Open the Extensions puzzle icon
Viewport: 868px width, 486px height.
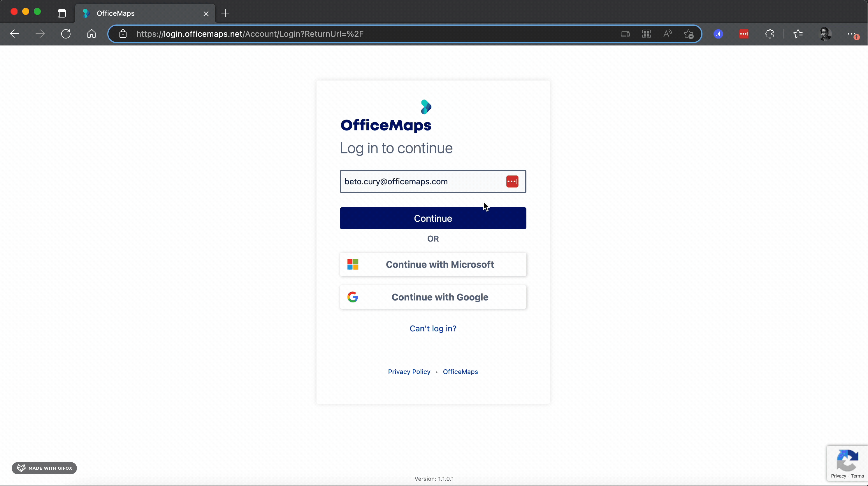769,34
